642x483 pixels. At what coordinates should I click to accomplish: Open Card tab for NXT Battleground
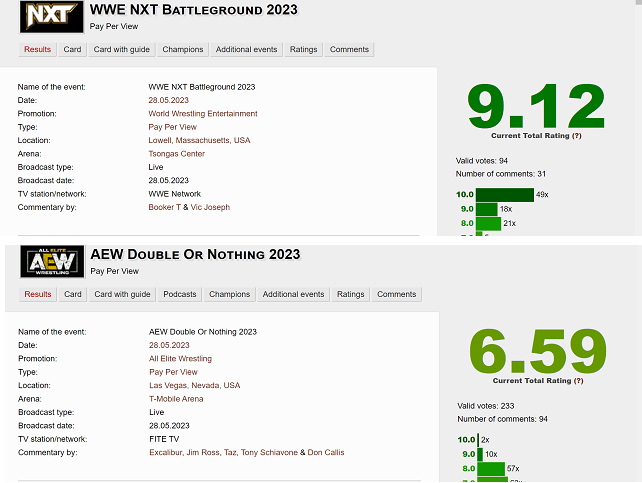(x=72, y=50)
